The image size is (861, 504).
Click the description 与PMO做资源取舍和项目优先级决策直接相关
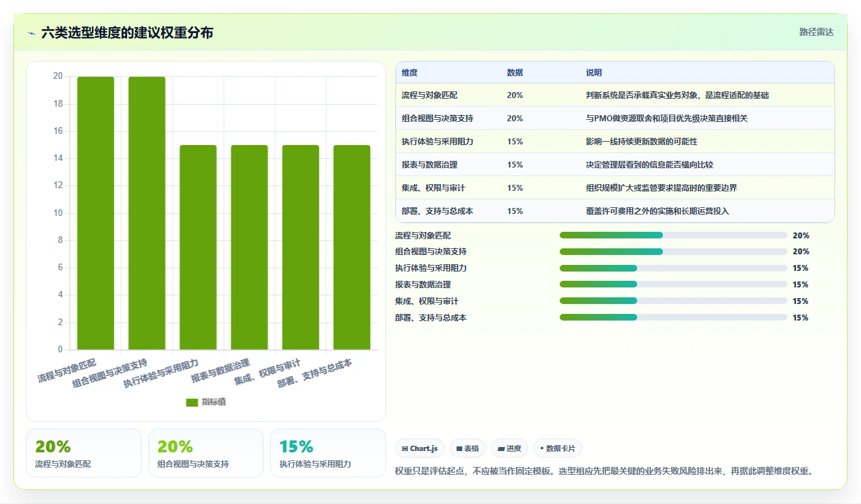[666, 119]
